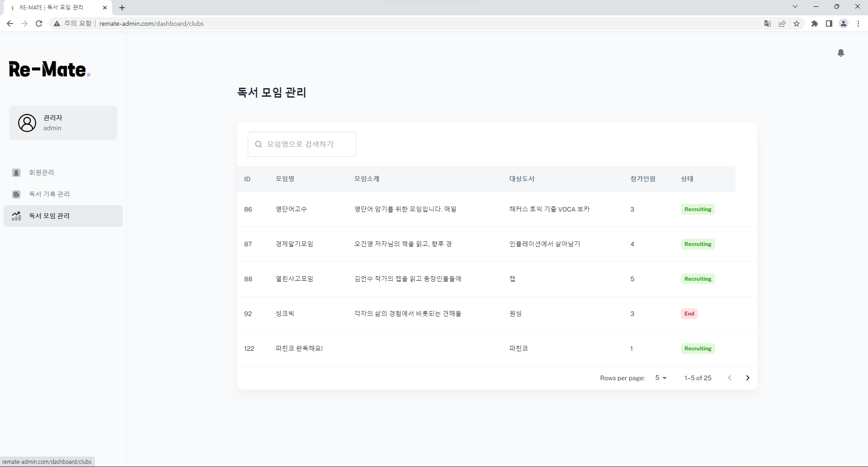This screenshot has width=868, height=467.
Task: Click the Re-Mate logo
Action: [49, 69]
